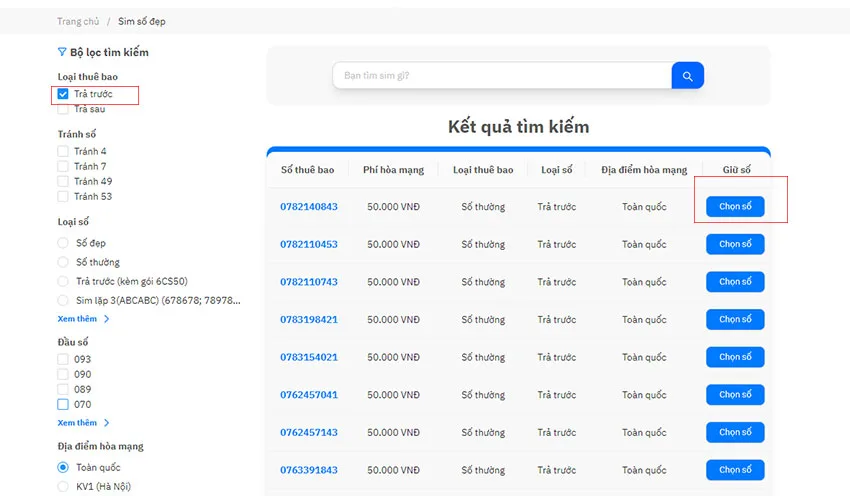The image size is (850, 496).
Task: Select the Số đẹp radio option
Action: point(63,243)
